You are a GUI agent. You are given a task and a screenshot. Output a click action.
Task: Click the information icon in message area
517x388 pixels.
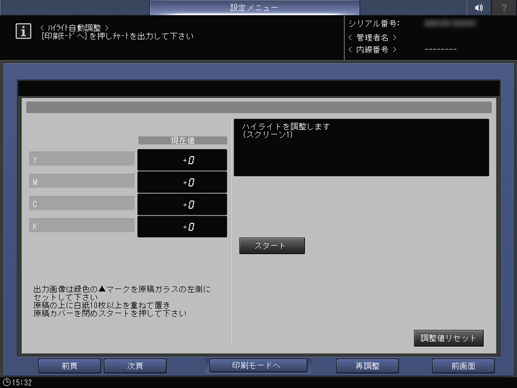pos(23,31)
